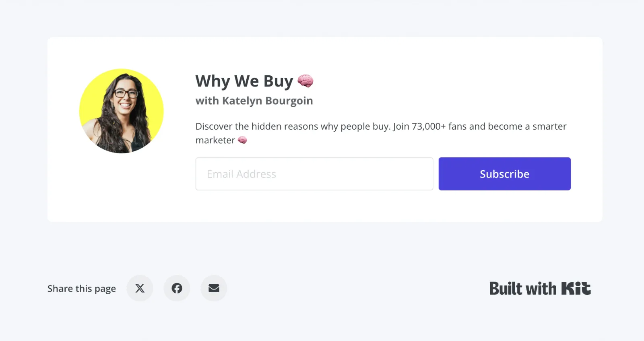Click the "with Katelyn Bourgoin" subtitle
This screenshot has width=644, height=341.
[254, 101]
